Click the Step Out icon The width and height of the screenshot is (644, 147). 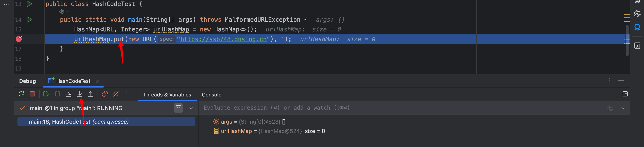pyautogui.click(x=91, y=94)
